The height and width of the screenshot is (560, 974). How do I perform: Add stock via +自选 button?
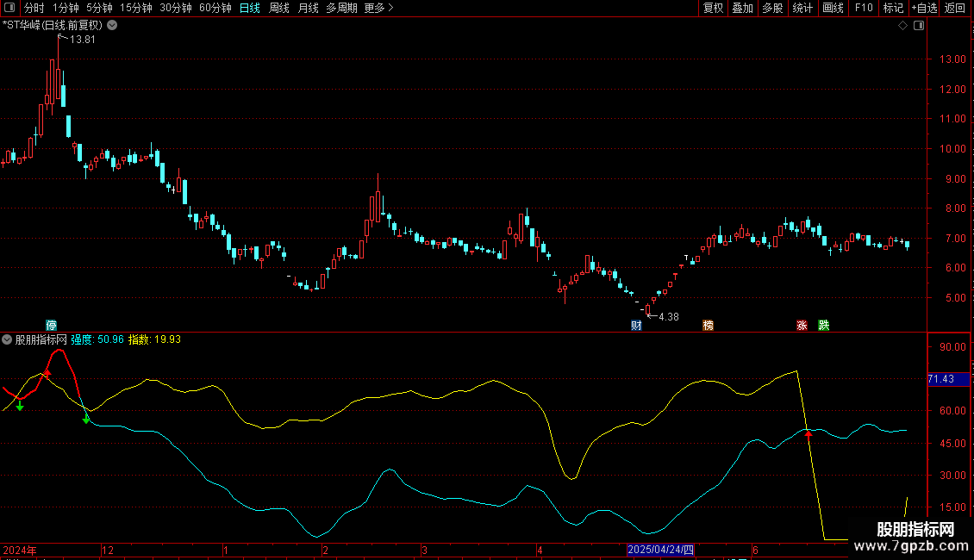click(924, 8)
